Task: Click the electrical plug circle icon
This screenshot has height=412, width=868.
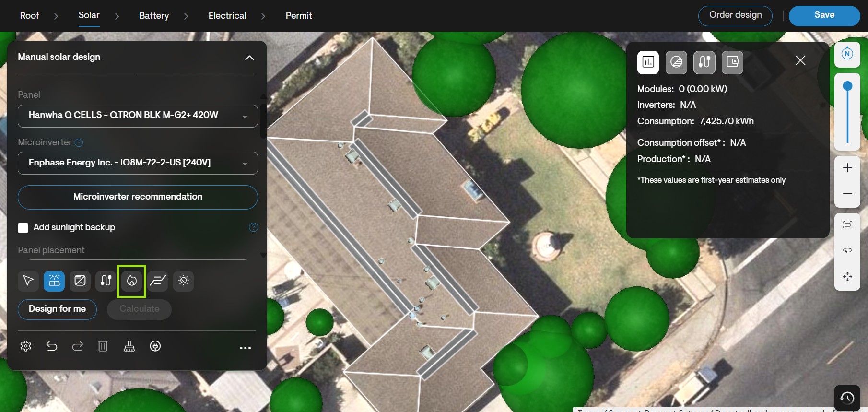Action: coord(155,346)
